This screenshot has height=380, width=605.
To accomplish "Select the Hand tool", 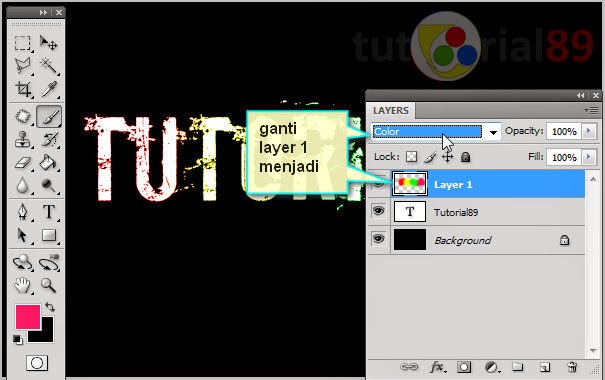I will pos(22,285).
